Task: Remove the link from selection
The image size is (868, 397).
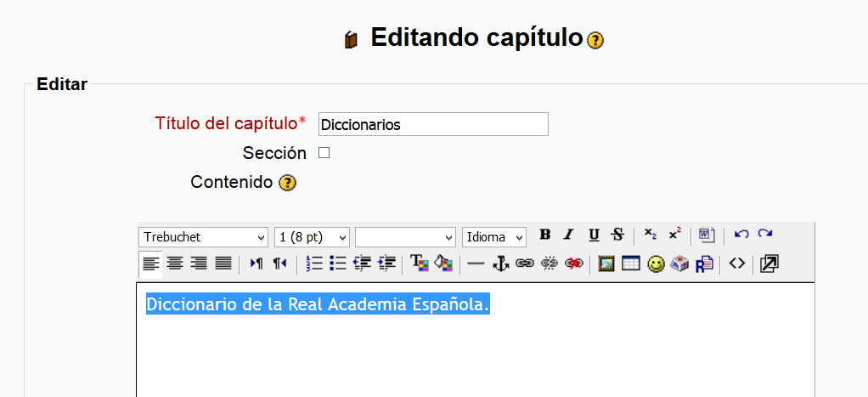Action: pyautogui.click(x=549, y=264)
